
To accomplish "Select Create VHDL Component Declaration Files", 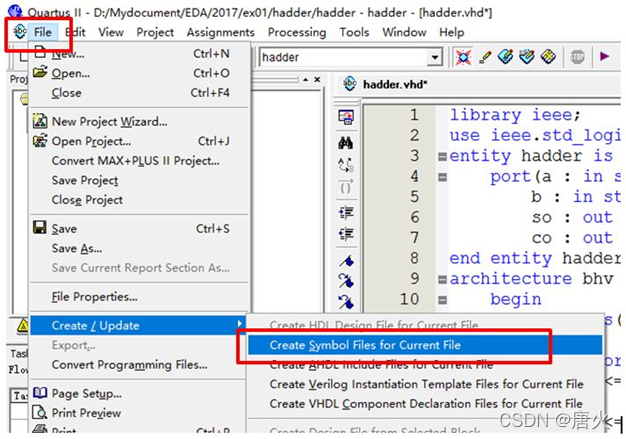I will (425, 403).
